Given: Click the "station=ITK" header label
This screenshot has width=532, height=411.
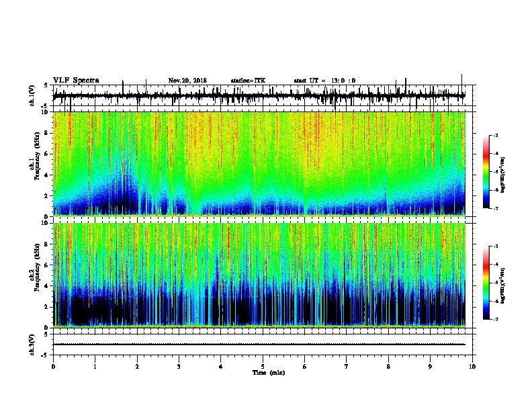Looking at the screenshot, I should pyautogui.click(x=248, y=81).
